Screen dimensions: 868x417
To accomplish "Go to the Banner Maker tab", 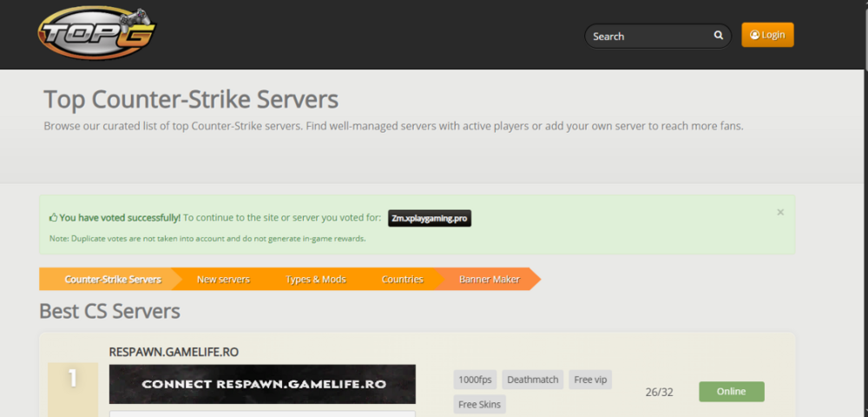I will click(489, 279).
